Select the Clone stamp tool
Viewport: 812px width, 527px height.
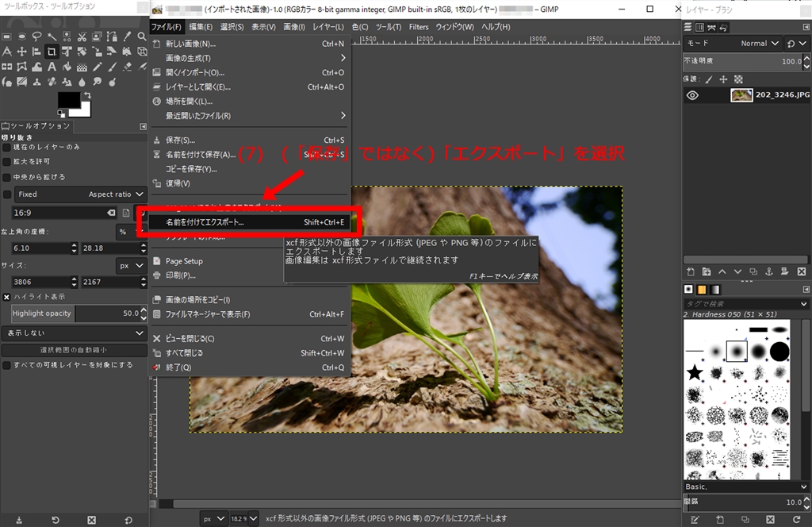pos(36,82)
